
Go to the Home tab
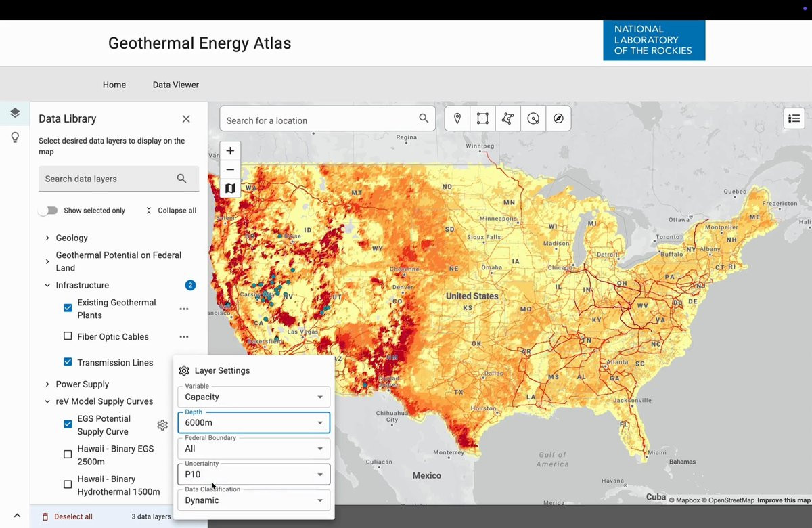click(114, 85)
